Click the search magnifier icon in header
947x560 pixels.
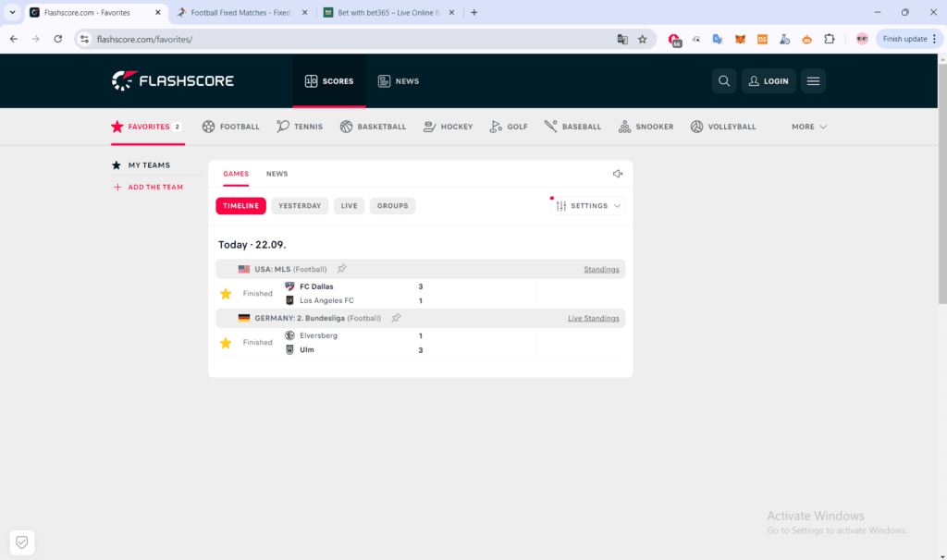tap(724, 81)
